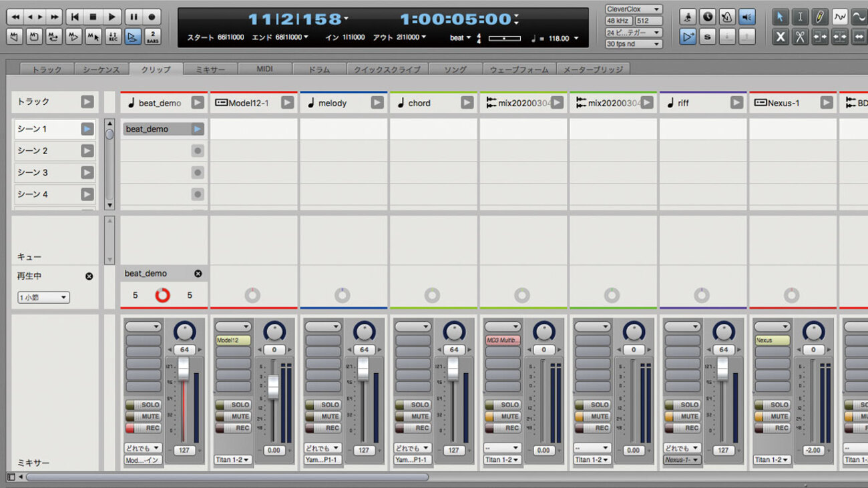Open the CleverClox dropdown

(x=633, y=9)
